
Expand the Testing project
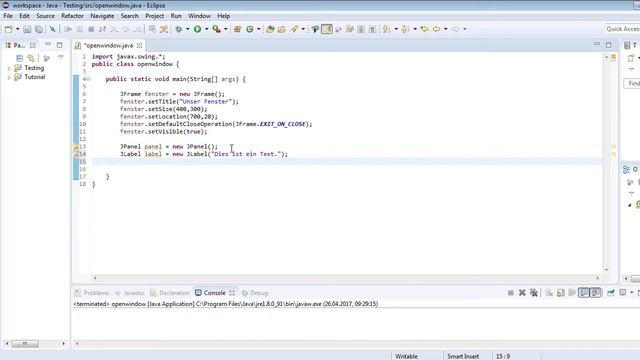pyautogui.click(x=9, y=68)
